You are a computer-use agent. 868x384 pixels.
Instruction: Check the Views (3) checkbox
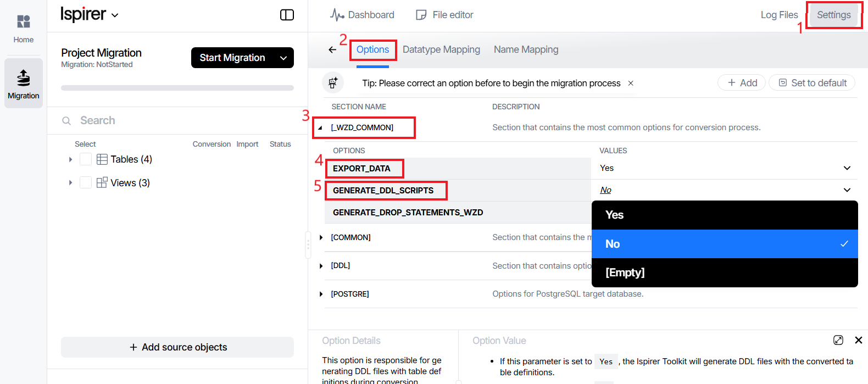pyautogui.click(x=86, y=182)
